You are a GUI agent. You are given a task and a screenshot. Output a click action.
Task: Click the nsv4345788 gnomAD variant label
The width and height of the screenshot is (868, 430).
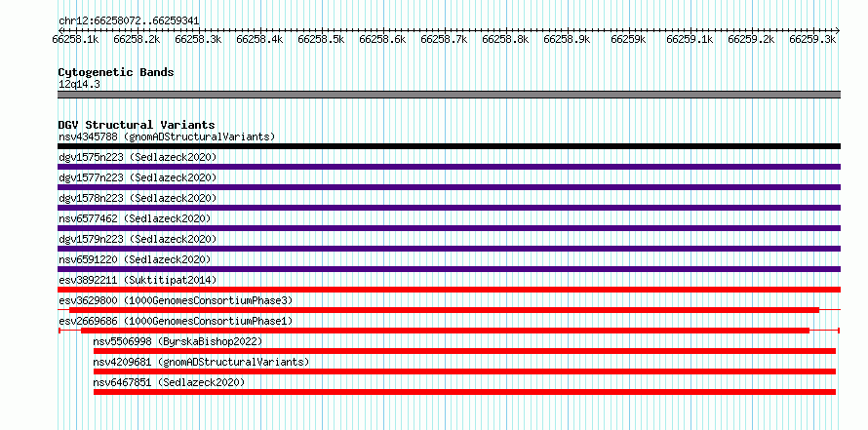pyautogui.click(x=167, y=137)
